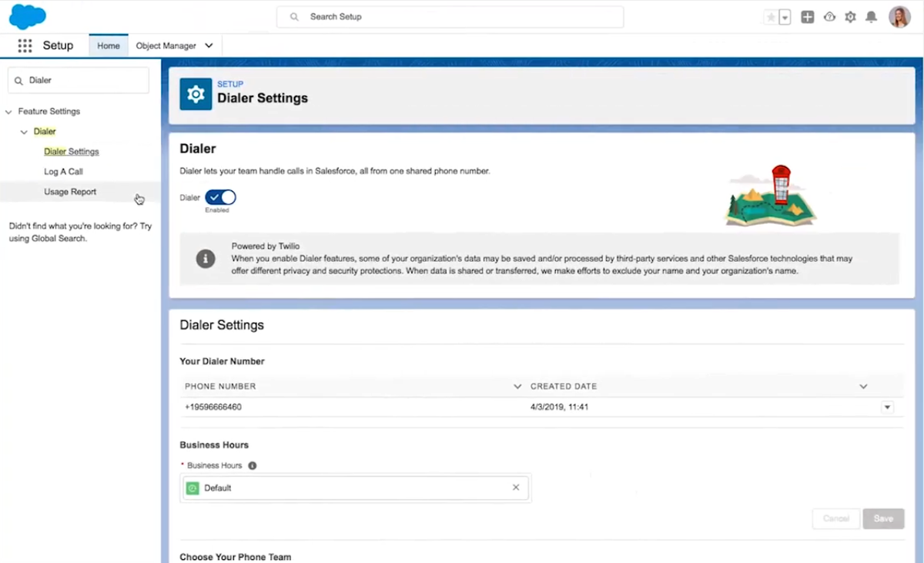The height and width of the screenshot is (563, 924).
Task: Open the notifications bell
Action: pyautogui.click(x=871, y=17)
